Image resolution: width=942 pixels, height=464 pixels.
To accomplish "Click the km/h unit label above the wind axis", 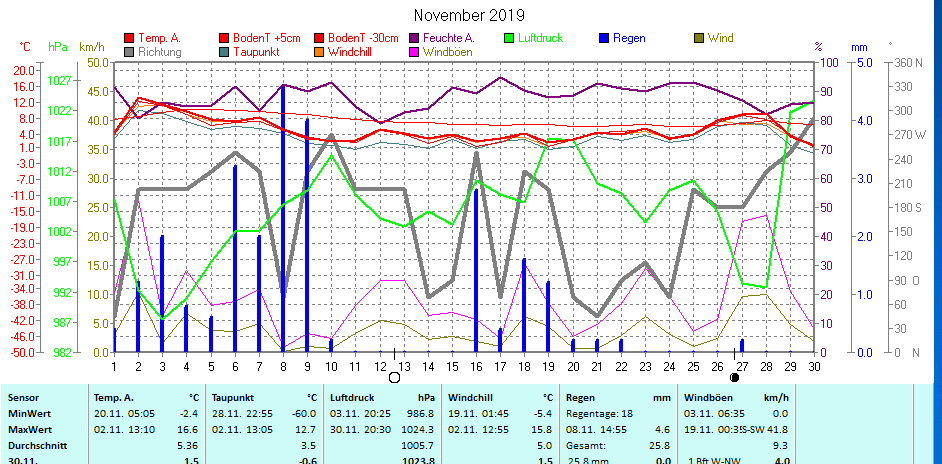I will coord(92,46).
